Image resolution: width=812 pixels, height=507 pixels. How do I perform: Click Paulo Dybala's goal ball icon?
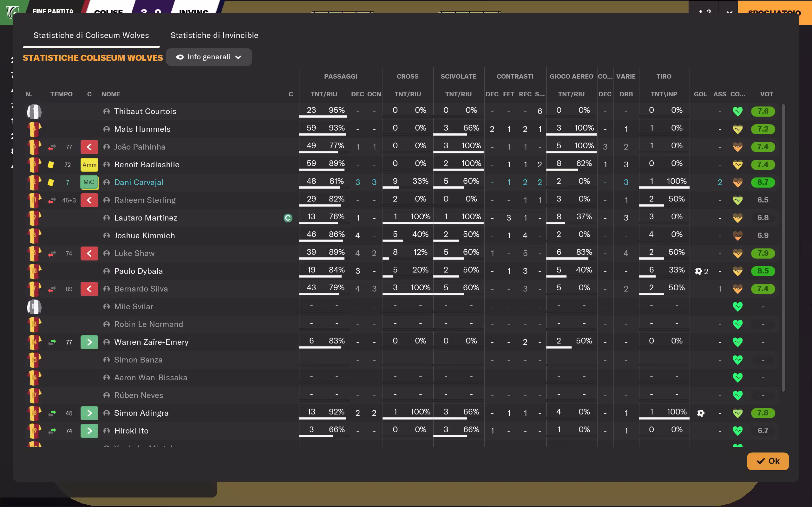[x=698, y=271]
